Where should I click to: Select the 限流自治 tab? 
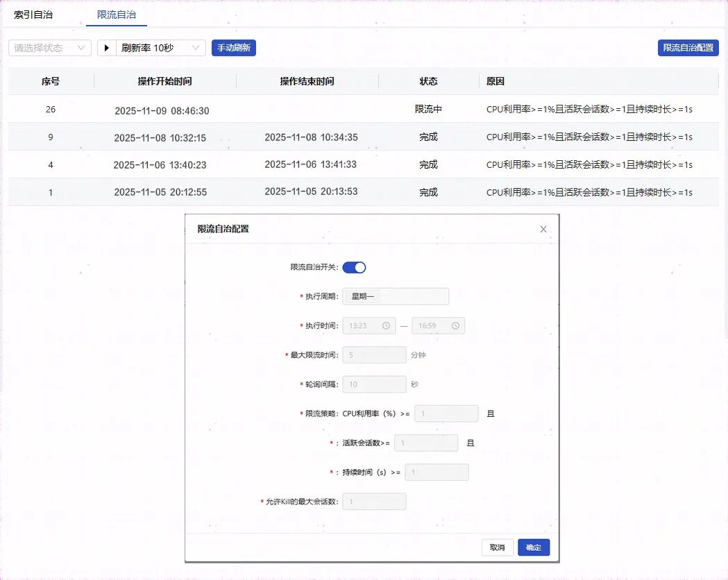pos(115,14)
